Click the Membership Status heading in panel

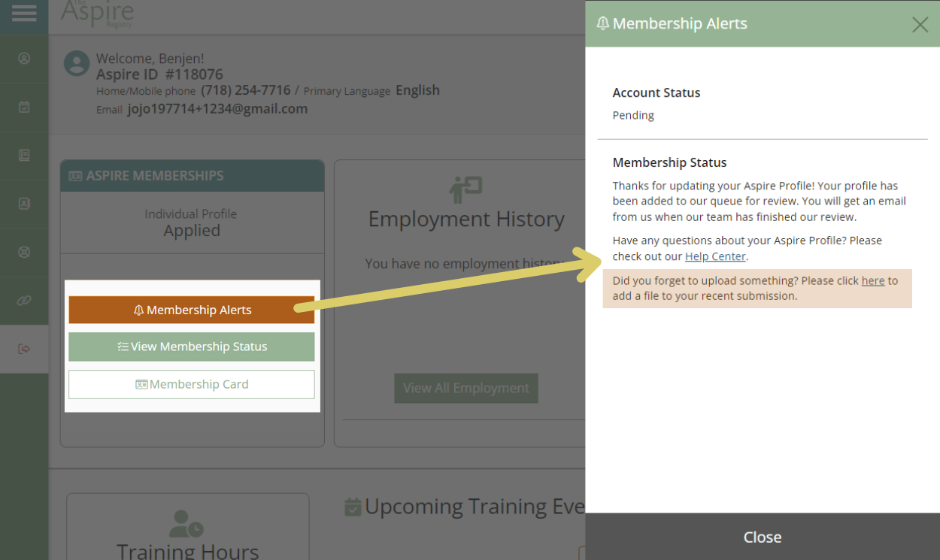point(670,162)
